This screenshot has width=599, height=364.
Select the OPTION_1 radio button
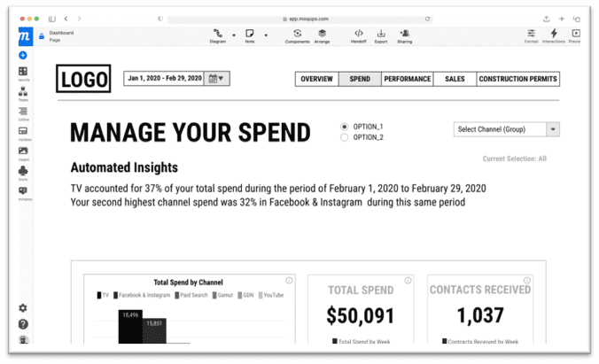[345, 127]
